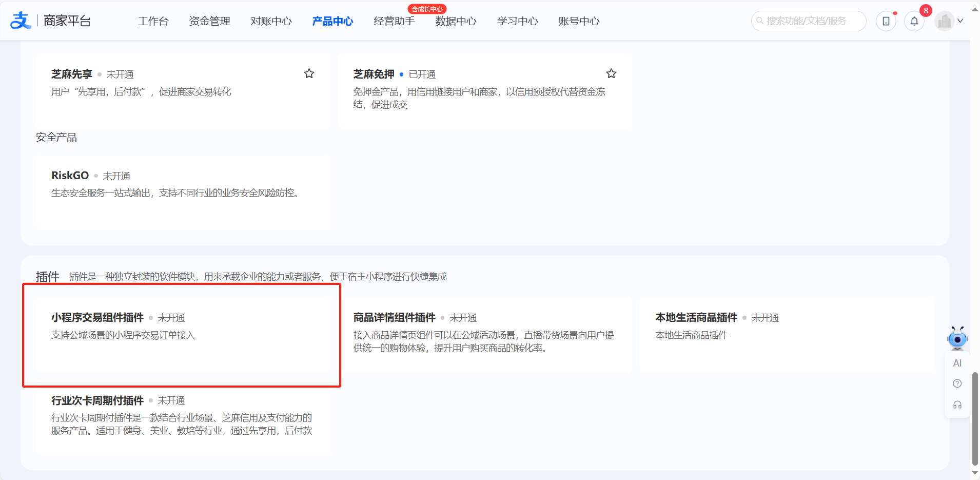
Task: Click the scrollbar up arrow
Action: coord(975,10)
